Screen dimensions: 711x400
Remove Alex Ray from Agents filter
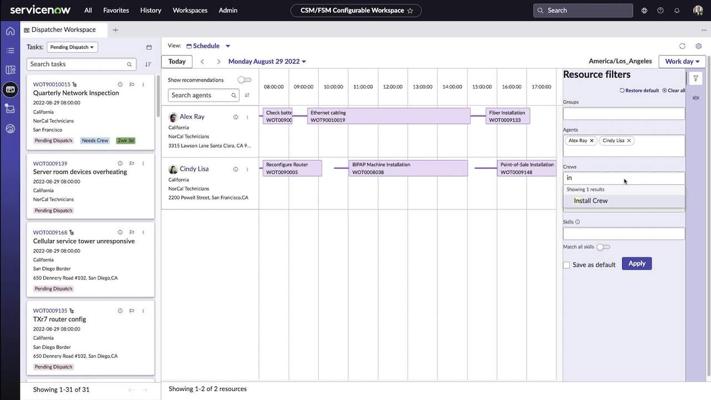tap(592, 141)
